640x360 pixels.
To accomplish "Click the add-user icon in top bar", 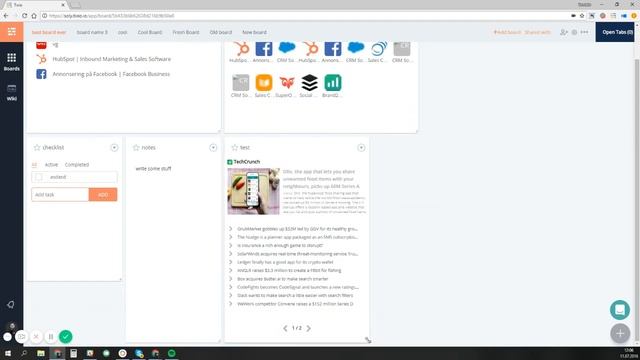I will pyautogui.click(x=564, y=32).
